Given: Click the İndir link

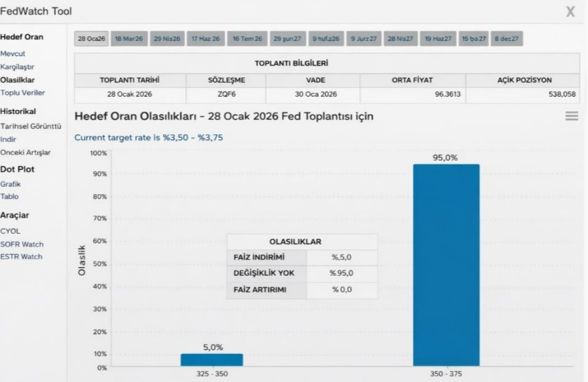Looking at the screenshot, I should tap(8, 139).
